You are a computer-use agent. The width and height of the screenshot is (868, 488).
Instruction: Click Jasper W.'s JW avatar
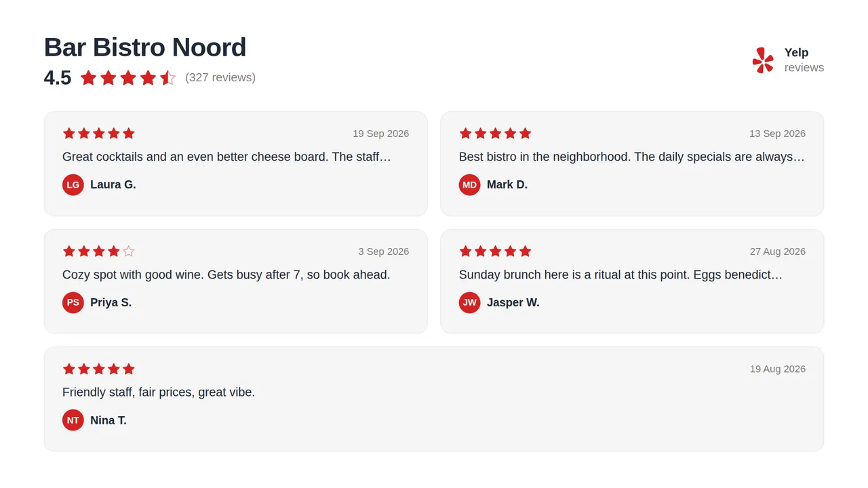470,302
